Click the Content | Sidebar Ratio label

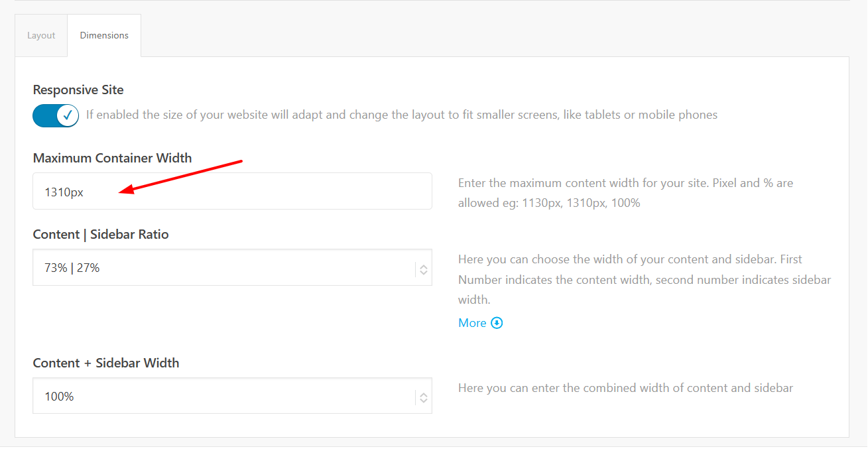[101, 235]
